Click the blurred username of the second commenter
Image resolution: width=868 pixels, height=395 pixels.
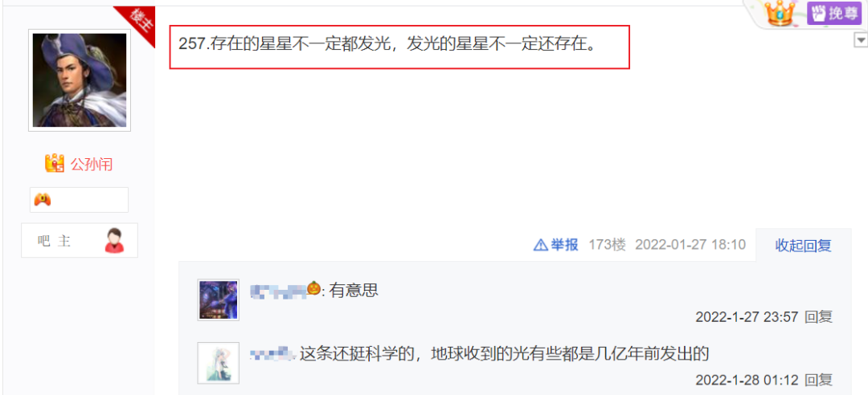pyautogui.click(x=271, y=353)
